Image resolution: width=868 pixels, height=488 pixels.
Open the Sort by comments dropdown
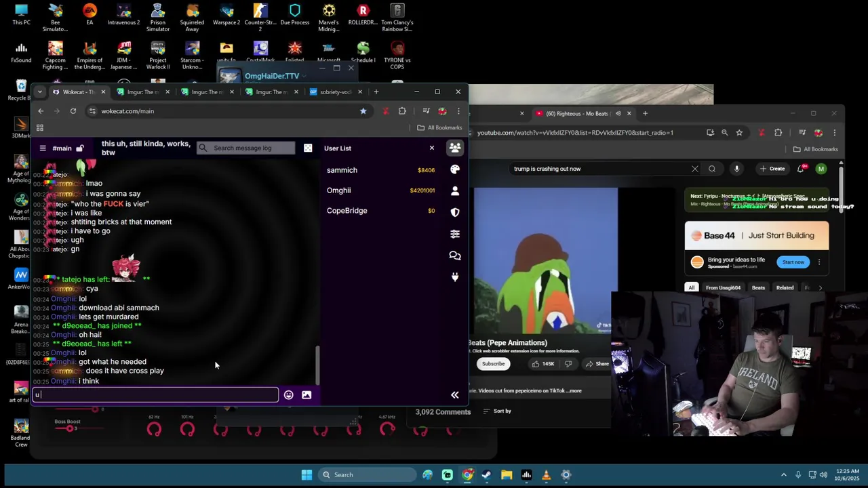pos(498,411)
